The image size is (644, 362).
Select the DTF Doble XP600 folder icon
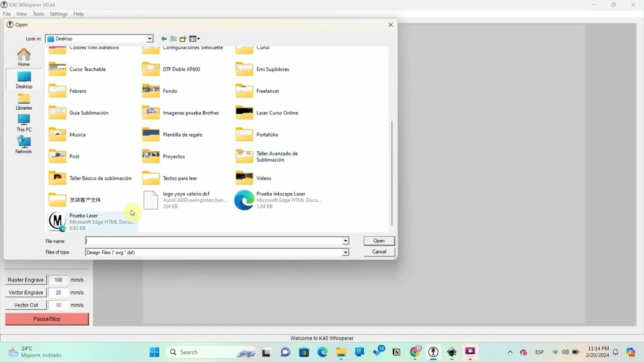coord(151,69)
